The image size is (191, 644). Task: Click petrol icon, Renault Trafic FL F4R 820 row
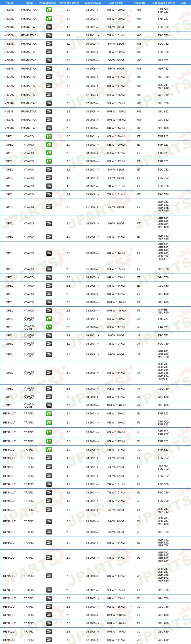pos(49,441)
